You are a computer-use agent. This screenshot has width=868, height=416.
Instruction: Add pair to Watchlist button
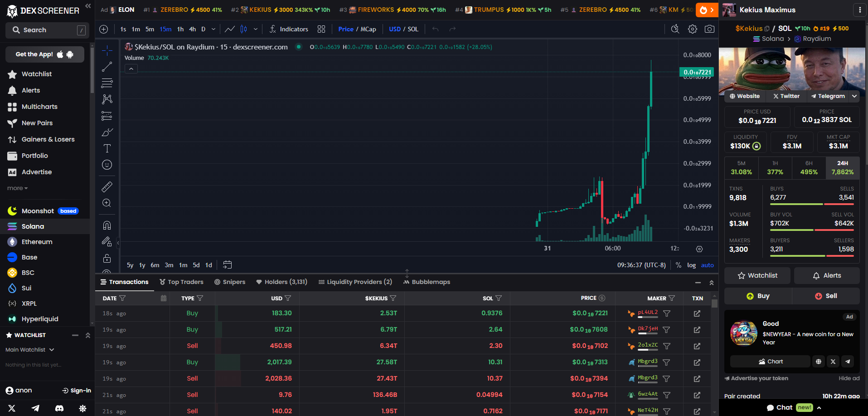tap(757, 275)
